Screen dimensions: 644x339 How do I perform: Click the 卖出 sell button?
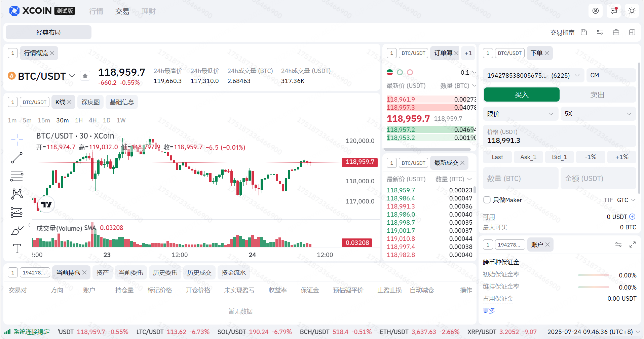(597, 95)
